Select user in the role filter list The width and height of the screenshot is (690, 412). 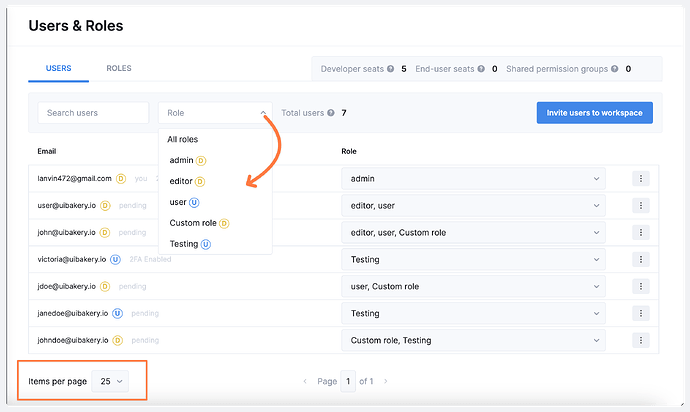point(215,202)
